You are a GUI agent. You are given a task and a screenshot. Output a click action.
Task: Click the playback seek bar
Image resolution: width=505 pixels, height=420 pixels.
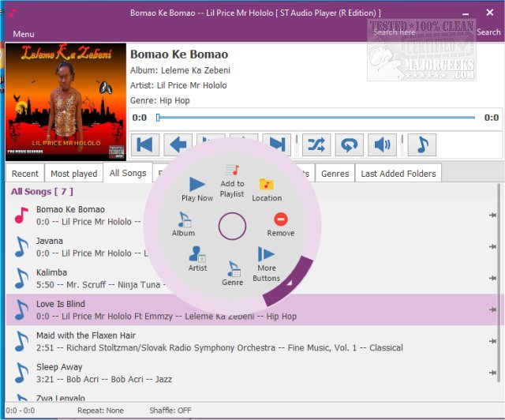[316, 118]
